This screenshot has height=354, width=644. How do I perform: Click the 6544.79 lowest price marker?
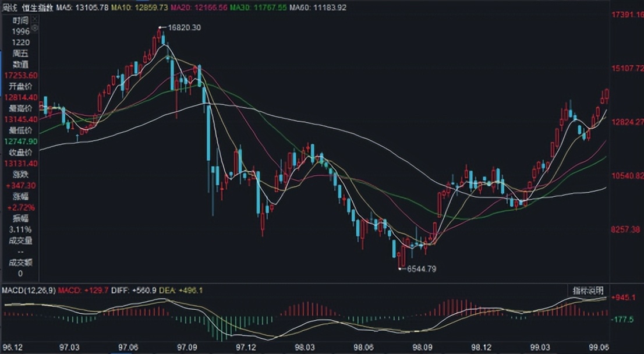point(421,269)
